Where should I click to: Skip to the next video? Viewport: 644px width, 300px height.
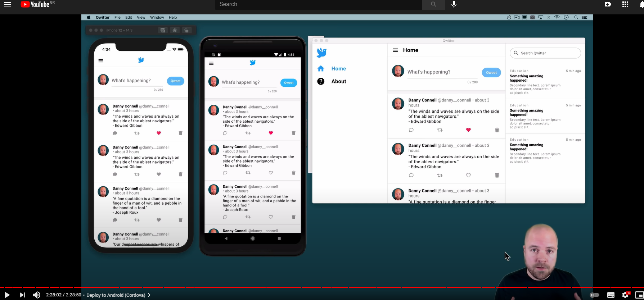(22, 295)
